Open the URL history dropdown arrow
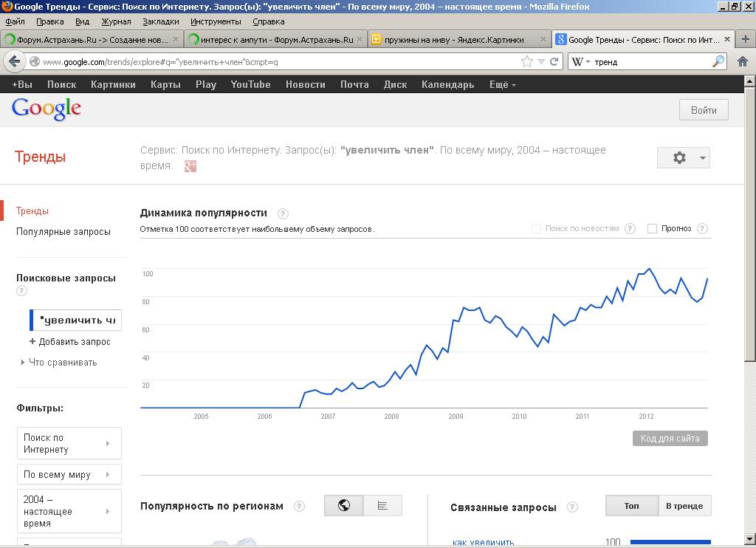This screenshot has width=756, height=548. click(x=541, y=62)
